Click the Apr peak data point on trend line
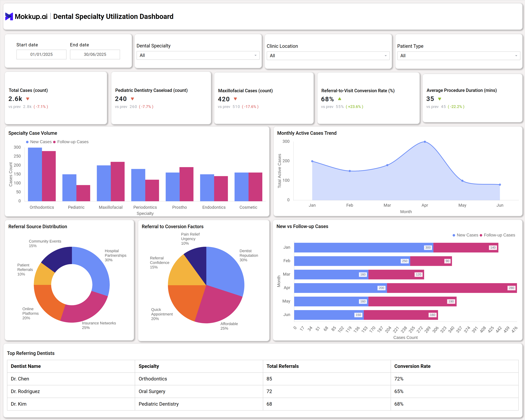This screenshot has height=420, width=525. click(425, 142)
